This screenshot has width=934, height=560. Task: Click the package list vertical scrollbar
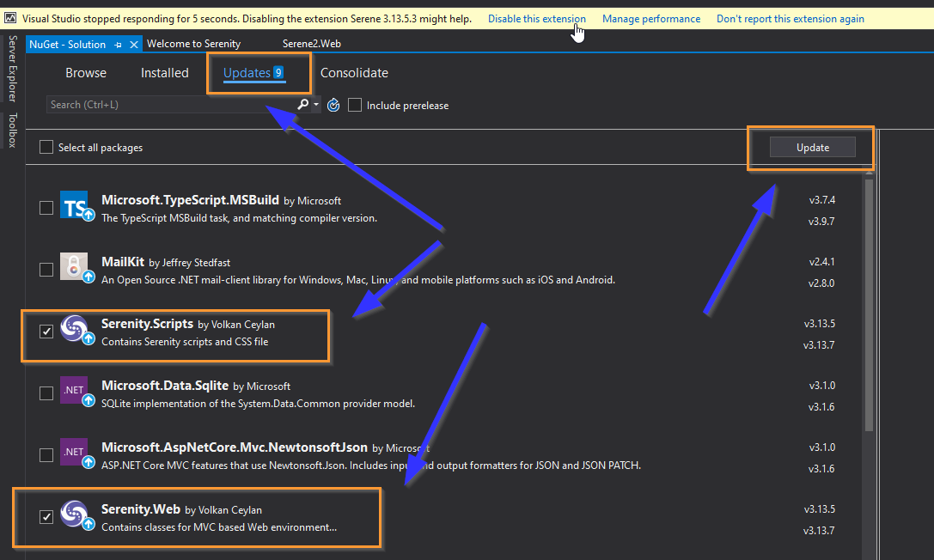(869, 303)
